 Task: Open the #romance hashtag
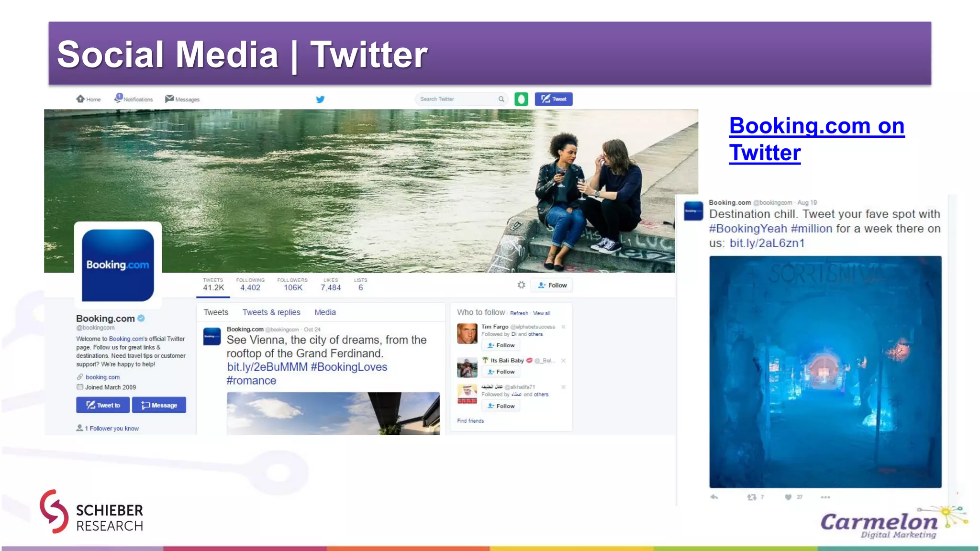[251, 381]
